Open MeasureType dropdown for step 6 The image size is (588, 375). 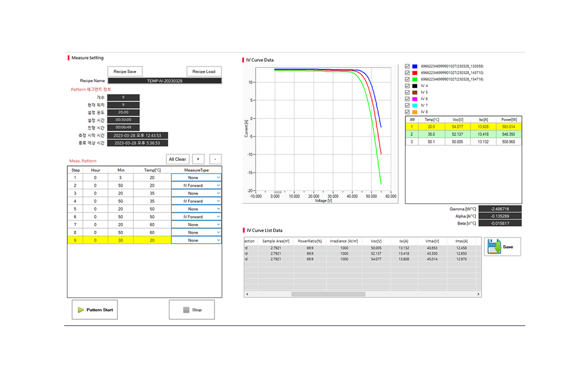point(218,217)
